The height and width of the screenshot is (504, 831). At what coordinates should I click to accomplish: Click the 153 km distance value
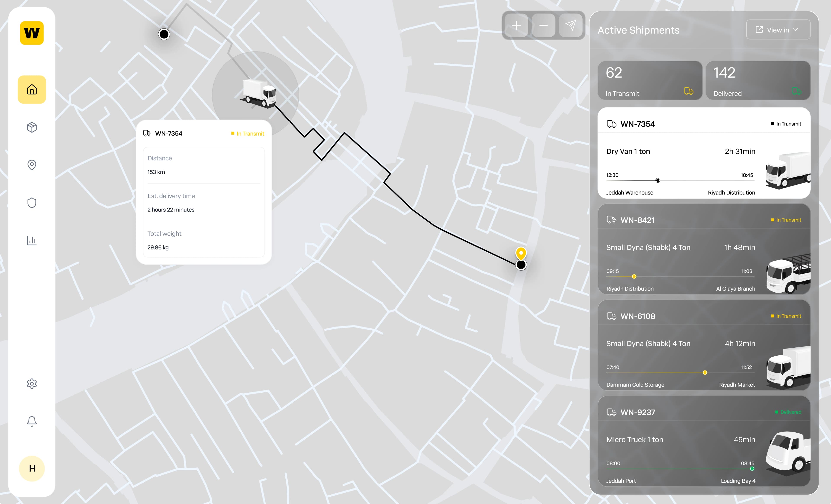coord(156,172)
